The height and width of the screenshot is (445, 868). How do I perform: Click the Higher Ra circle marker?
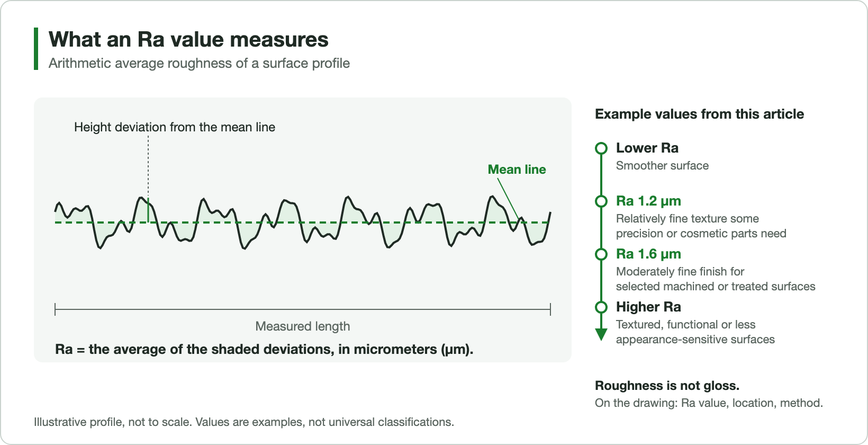(601, 307)
